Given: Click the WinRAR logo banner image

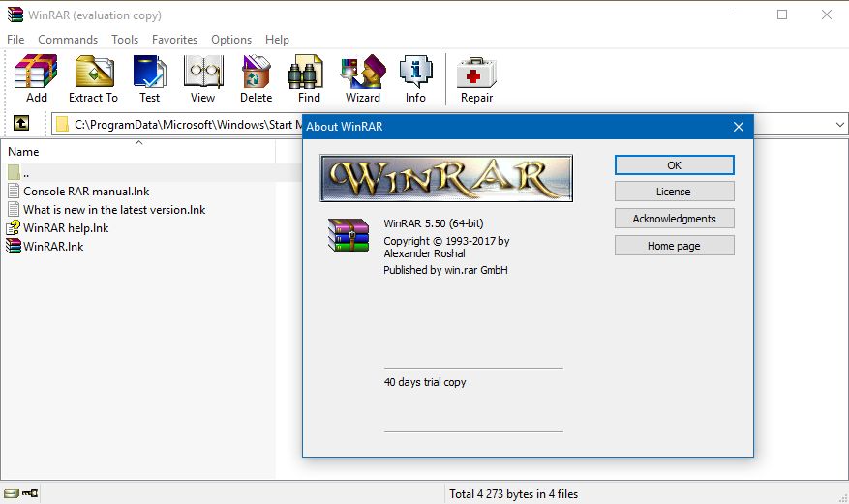Looking at the screenshot, I should [x=446, y=178].
